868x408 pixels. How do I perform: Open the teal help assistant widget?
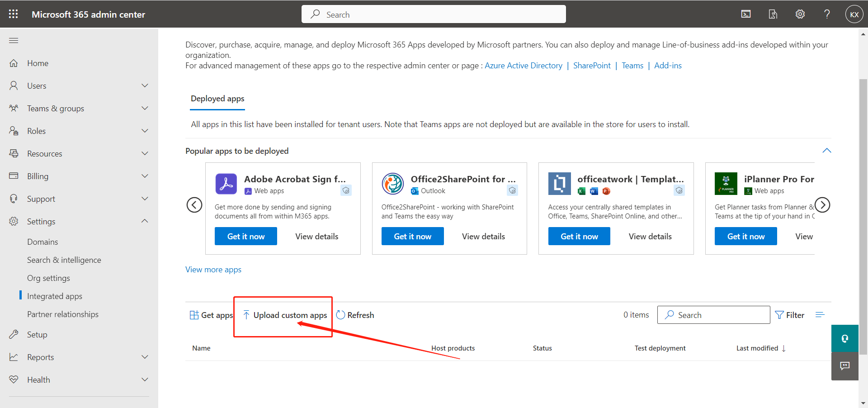(844, 338)
